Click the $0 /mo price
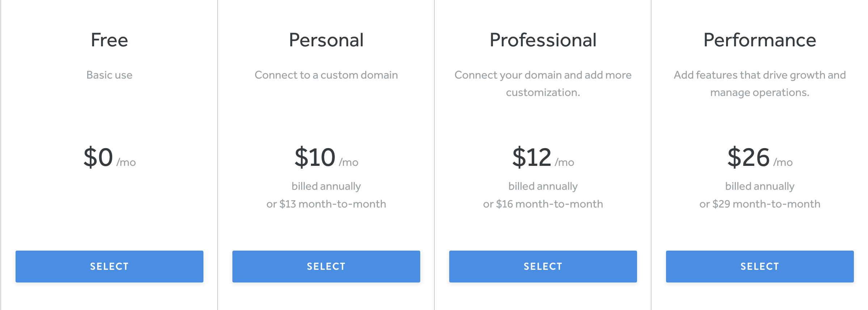Screen dimensions: 868x310 point(109,158)
